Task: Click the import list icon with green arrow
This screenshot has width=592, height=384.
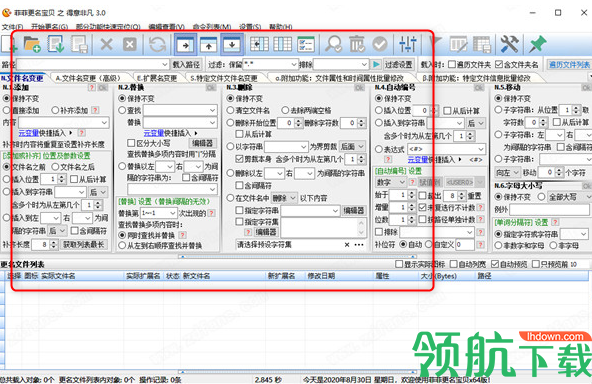Action: tap(56, 44)
